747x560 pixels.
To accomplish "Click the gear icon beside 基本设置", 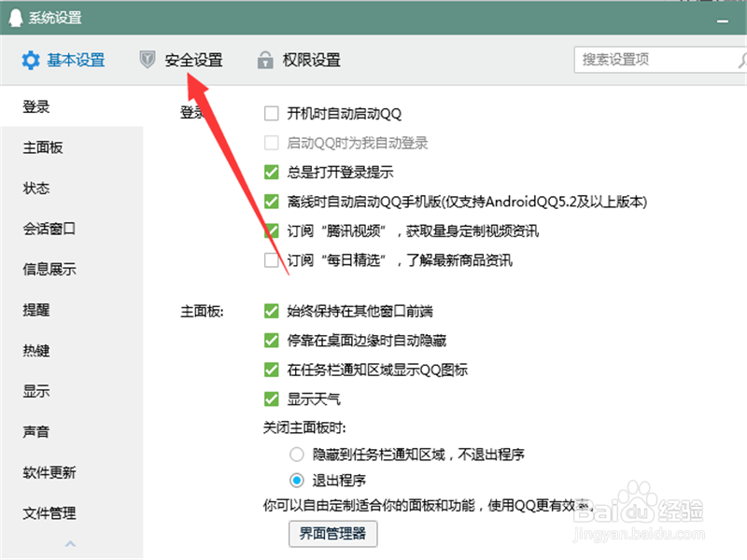I will (x=31, y=60).
